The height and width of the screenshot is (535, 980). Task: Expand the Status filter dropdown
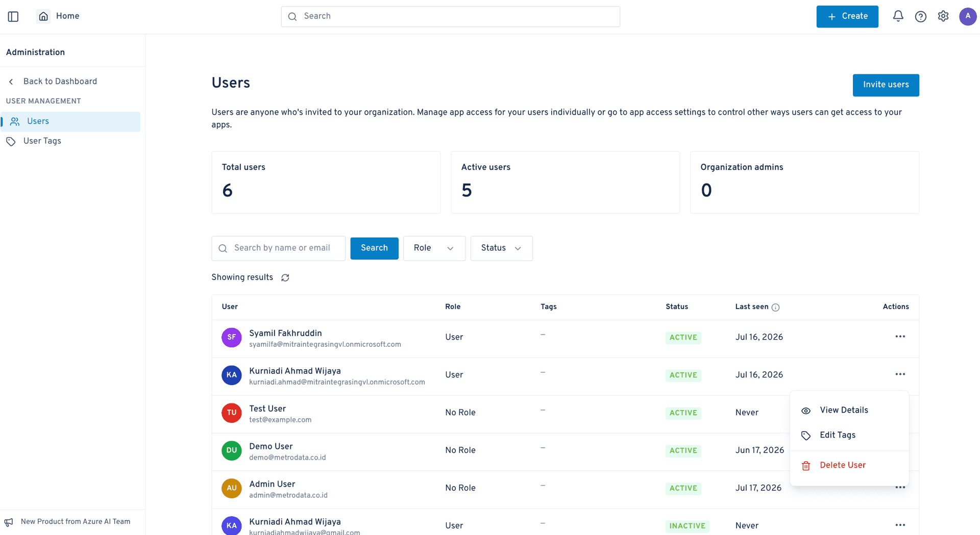(501, 248)
